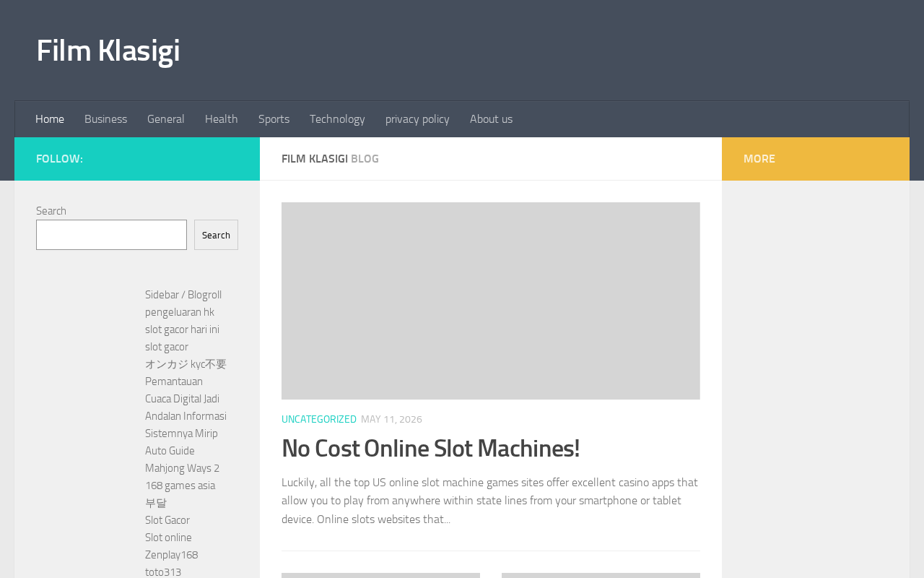
Task: Open the 'Slot online' sidebar link
Action: (x=168, y=538)
